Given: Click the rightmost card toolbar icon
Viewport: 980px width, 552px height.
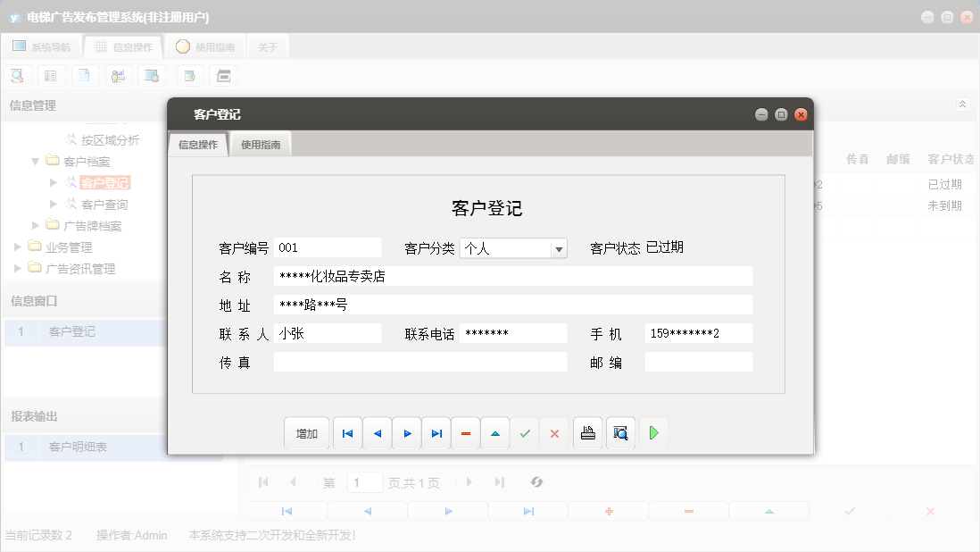Looking at the screenshot, I should (x=223, y=75).
